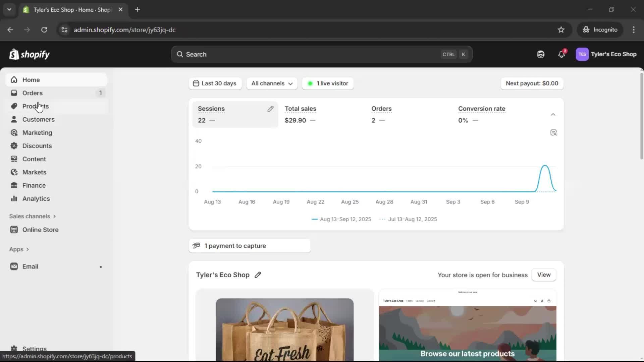Go to Discounts in sidebar
Screen dimensions: 644x362
coord(37,146)
